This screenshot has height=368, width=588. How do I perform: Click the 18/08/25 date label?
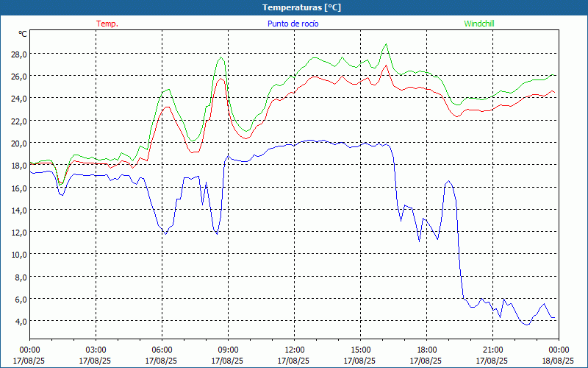558,361
